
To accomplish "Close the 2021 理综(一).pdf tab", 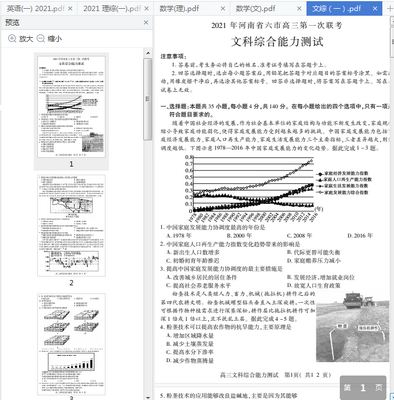I will click(x=147, y=9).
